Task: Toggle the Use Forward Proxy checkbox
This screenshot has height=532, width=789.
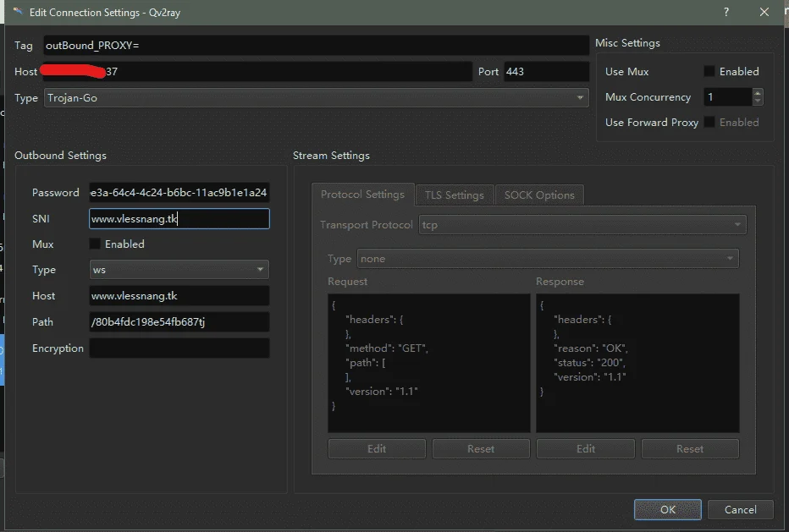Action: click(709, 122)
